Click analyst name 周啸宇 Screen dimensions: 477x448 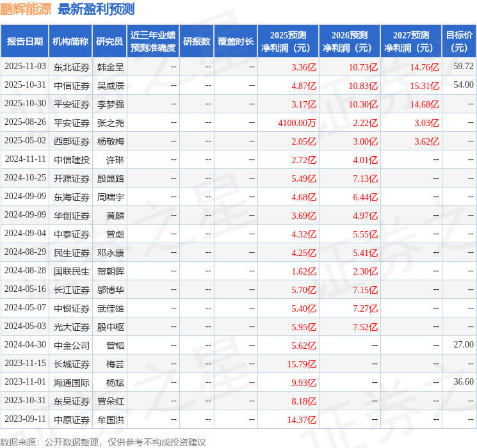(x=111, y=197)
